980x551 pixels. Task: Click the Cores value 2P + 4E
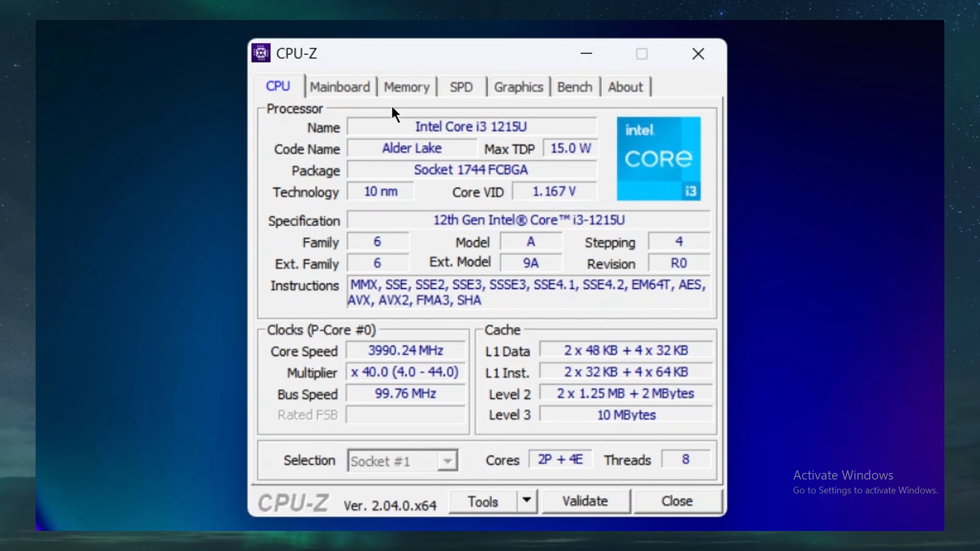(x=560, y=459)
